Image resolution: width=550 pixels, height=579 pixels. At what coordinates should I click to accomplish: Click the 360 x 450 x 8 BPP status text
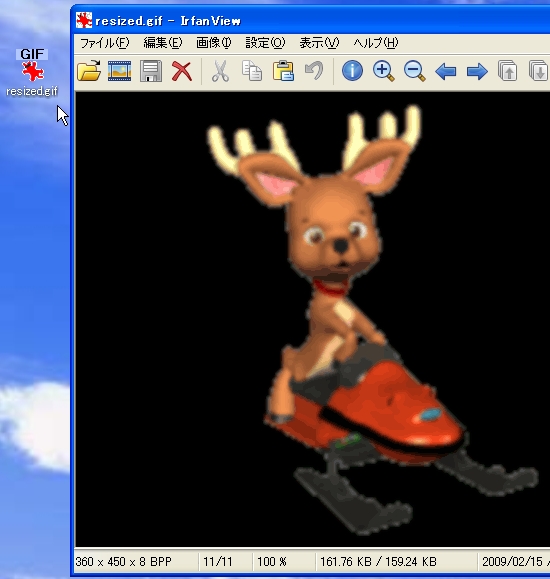point(123,562)
